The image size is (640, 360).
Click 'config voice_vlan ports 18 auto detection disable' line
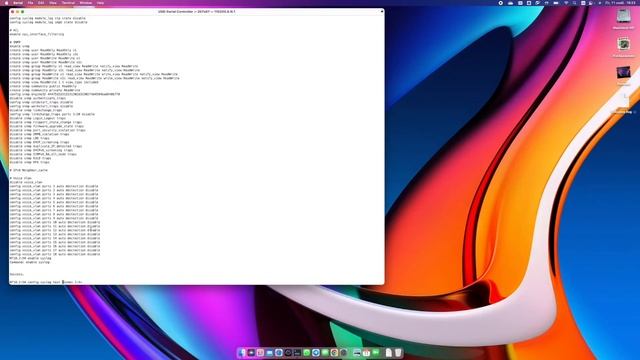point(55,254)
